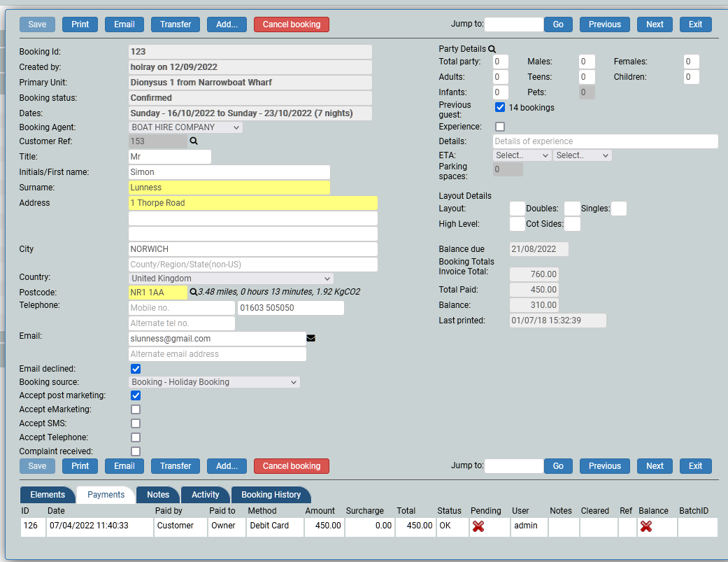This screenshot has width=728, height=562.
Task: Click the yellow Surname field
Action: tap(229, 188)
